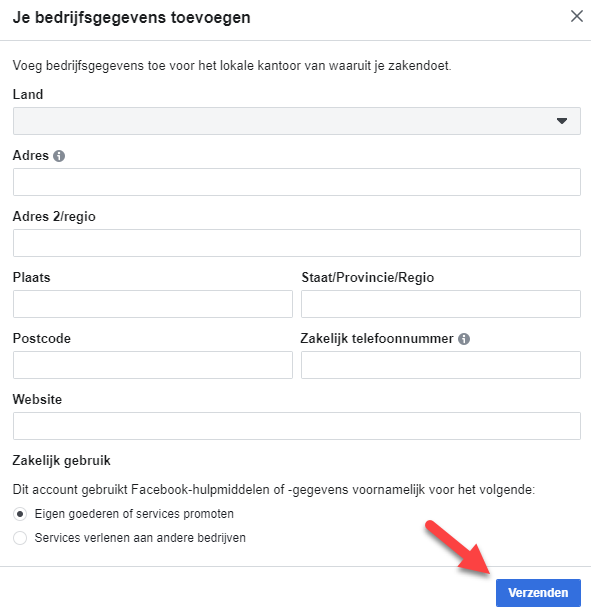591x612 pixels.
Task: Select the Zakelijk telefoonnummer input field
Action: coord(441,365)
